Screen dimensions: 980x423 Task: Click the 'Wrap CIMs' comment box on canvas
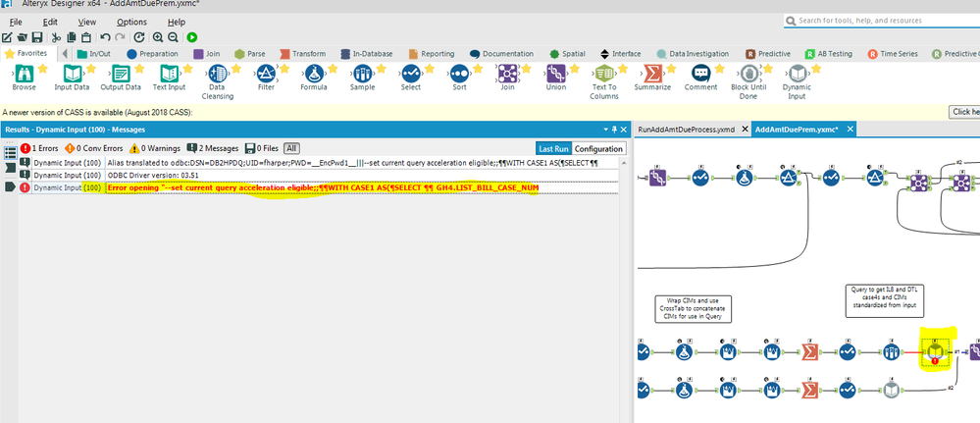[x=694, y=308]
